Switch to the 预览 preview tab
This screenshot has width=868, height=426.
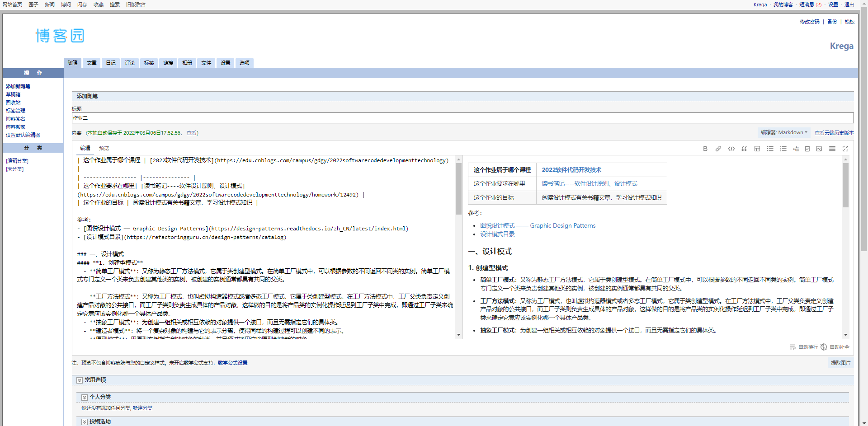pyautogui.click(x=104, y=148)
